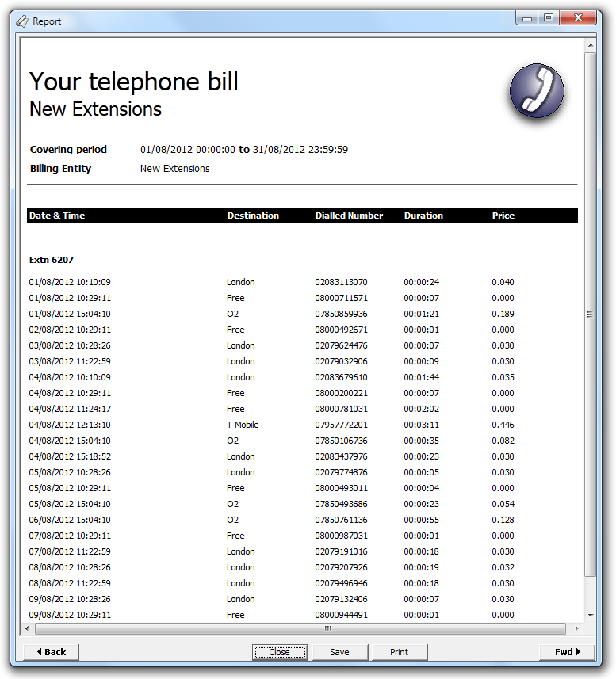This screenshot has height=679, width=616.
Task: Click the price 0.446
Action: [503, 425]
